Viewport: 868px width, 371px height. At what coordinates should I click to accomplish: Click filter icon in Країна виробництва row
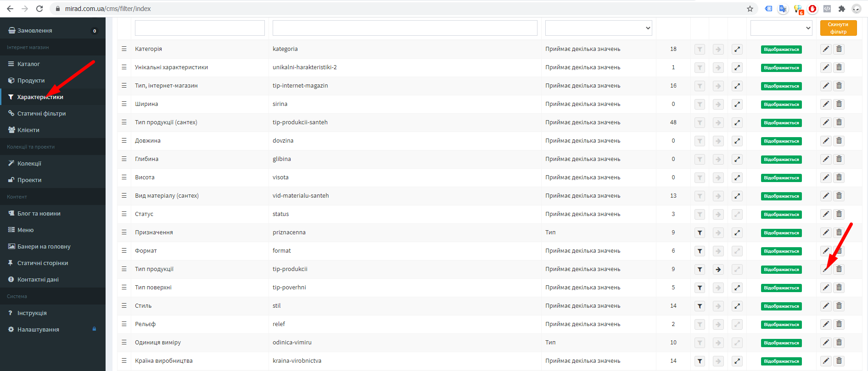tap(700, 361)
